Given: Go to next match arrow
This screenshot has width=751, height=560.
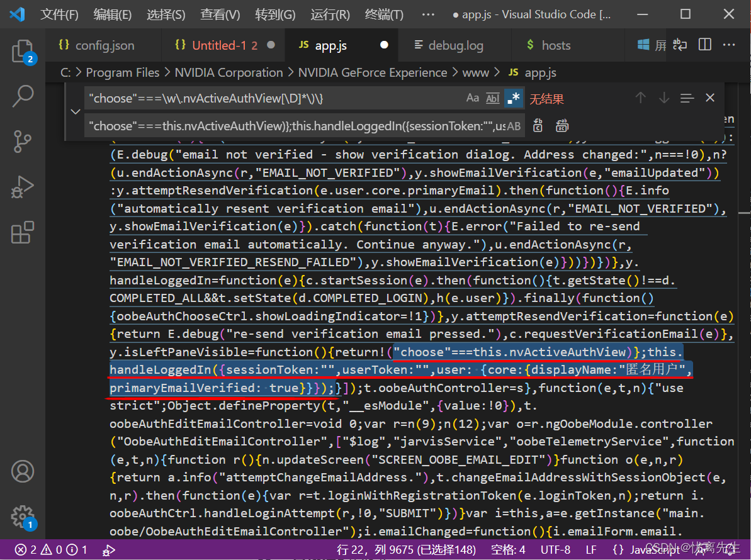Looking at the screenshot, I should 664,98.
